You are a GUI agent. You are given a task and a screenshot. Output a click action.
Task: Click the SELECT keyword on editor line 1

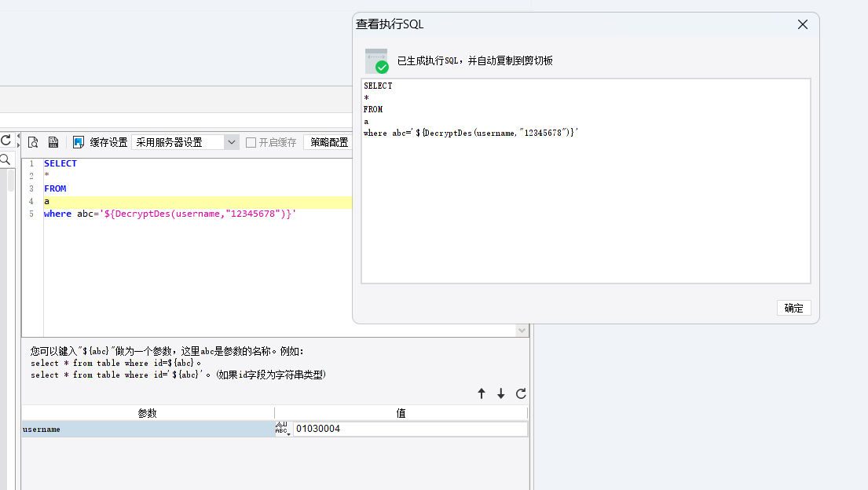pos(60,163)
